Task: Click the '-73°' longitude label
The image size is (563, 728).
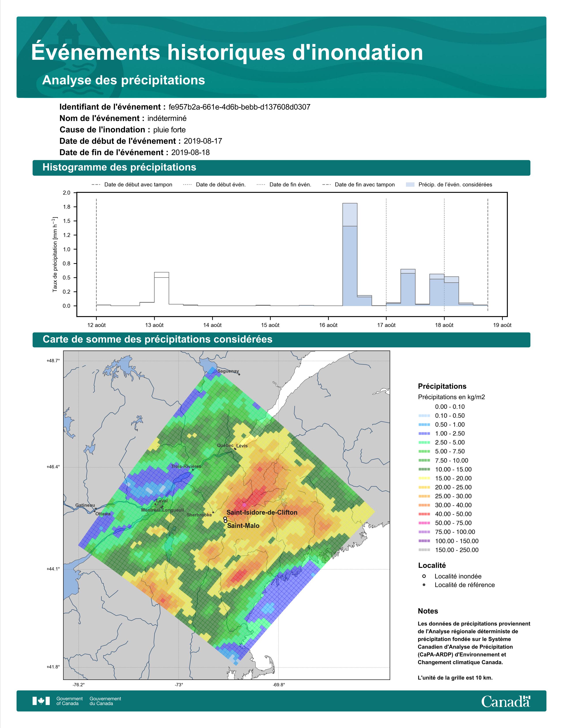Action: click(179, 685)
